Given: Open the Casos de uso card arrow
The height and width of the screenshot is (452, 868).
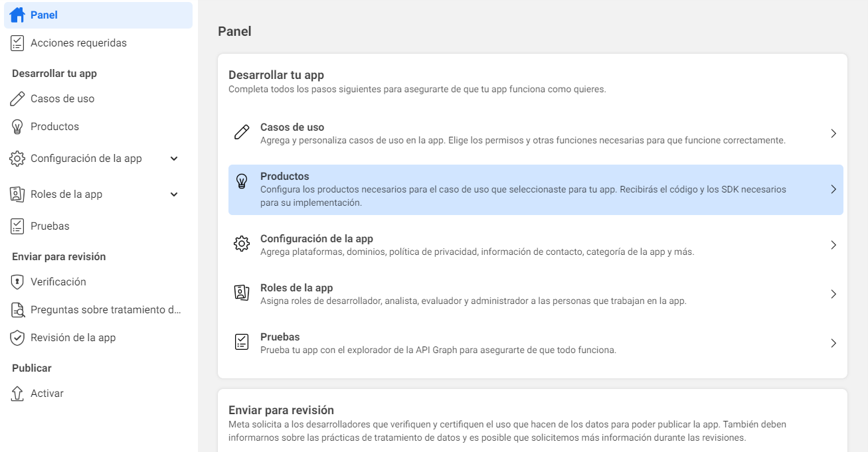Looking at the screenshot, I should [x=833, y=133].
